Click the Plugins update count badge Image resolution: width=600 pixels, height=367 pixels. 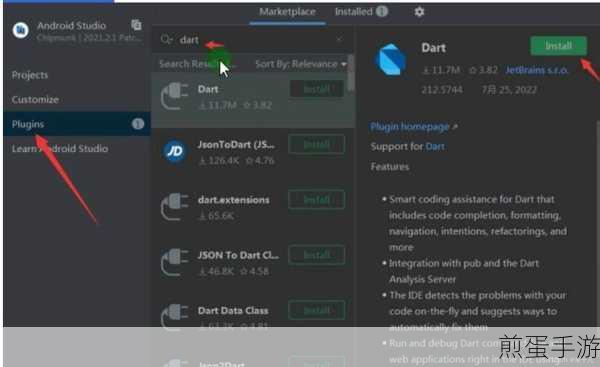click(x=138, y=124)
